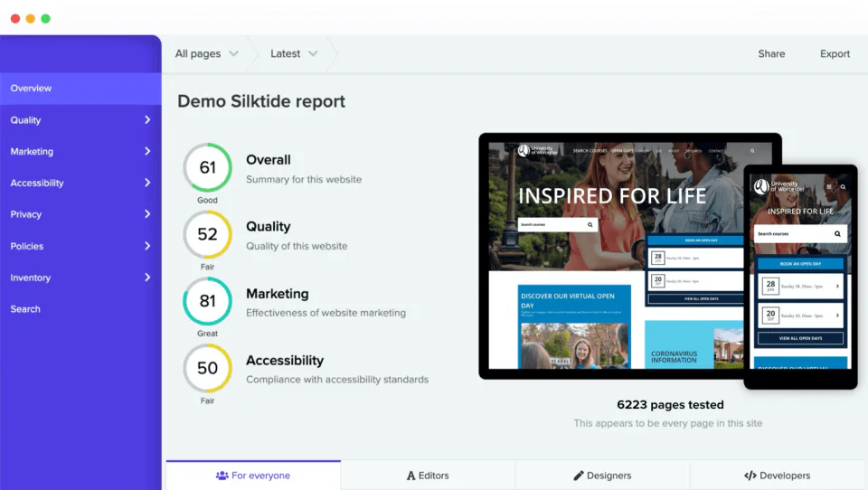Expand the Privacy chevron arrow
The image size is (868, 490).
[147, 214]
